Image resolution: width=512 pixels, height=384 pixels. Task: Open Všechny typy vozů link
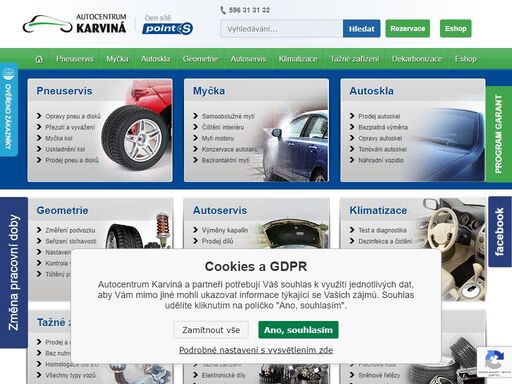[x=70, y=375]
